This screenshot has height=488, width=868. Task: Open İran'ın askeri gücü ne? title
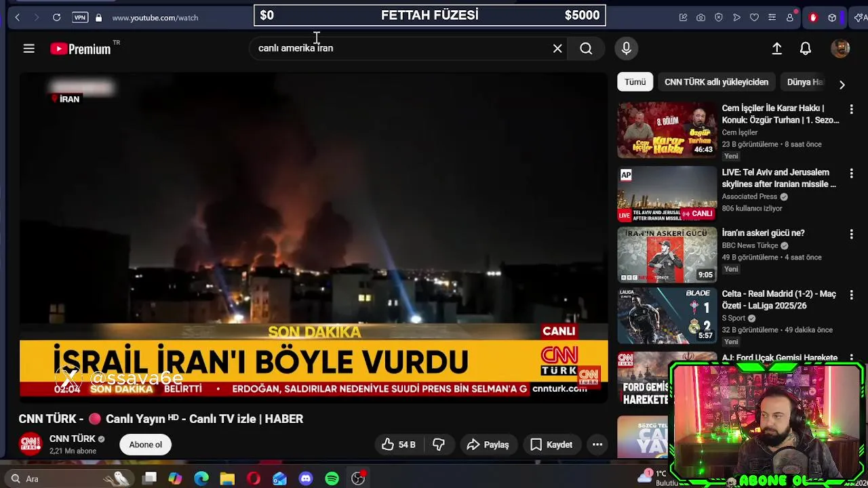pyautogui.click(x=763, y=233)
